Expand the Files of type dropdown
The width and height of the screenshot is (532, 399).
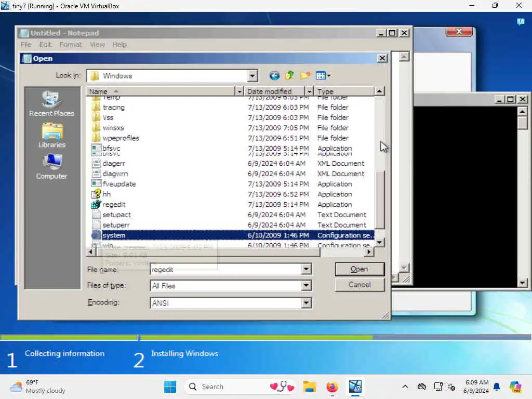pyautogui.click(x=306, y=286)
